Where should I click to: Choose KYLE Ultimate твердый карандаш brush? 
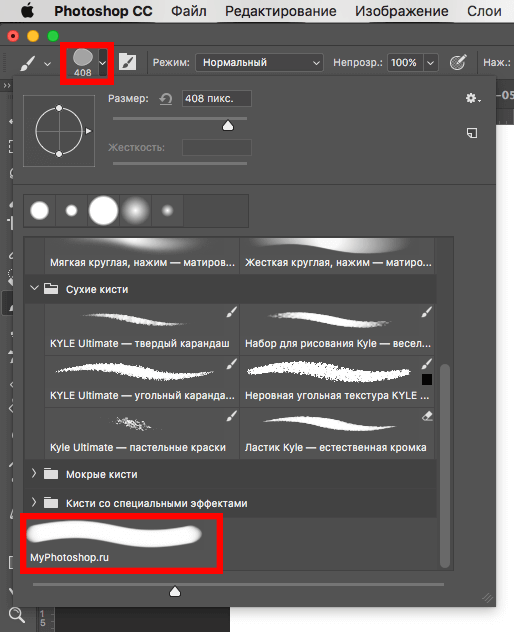142,329
